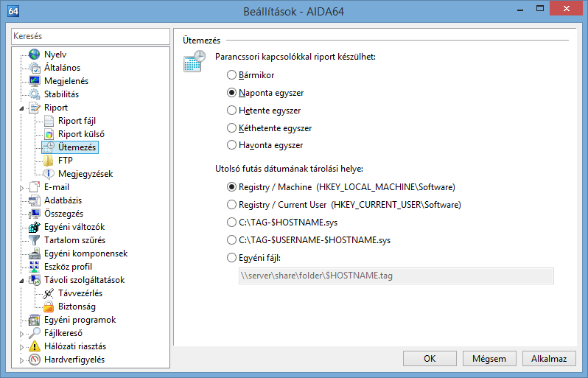Click the Riport fájl page icon
588x378 pixels.
click(x=49, y=121)
